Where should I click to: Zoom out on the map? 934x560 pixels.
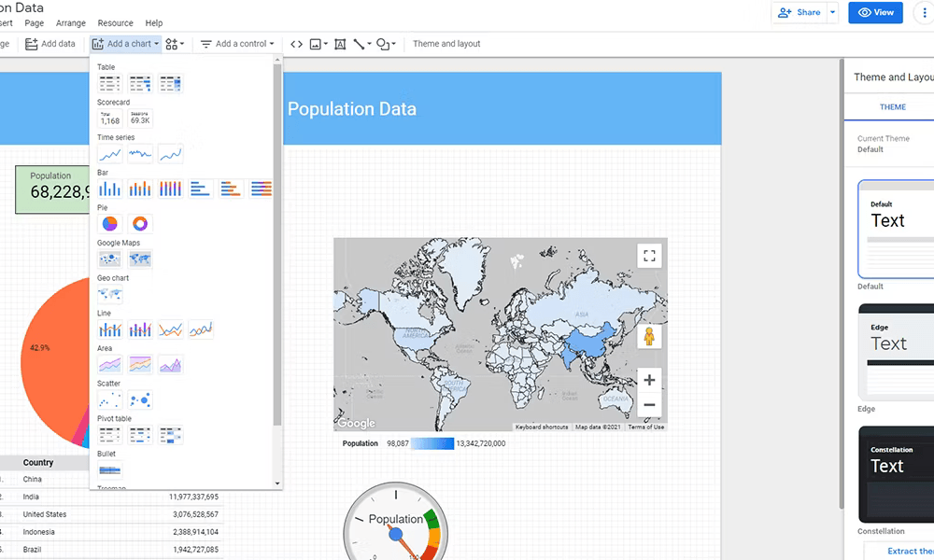(x=649, y=405)
